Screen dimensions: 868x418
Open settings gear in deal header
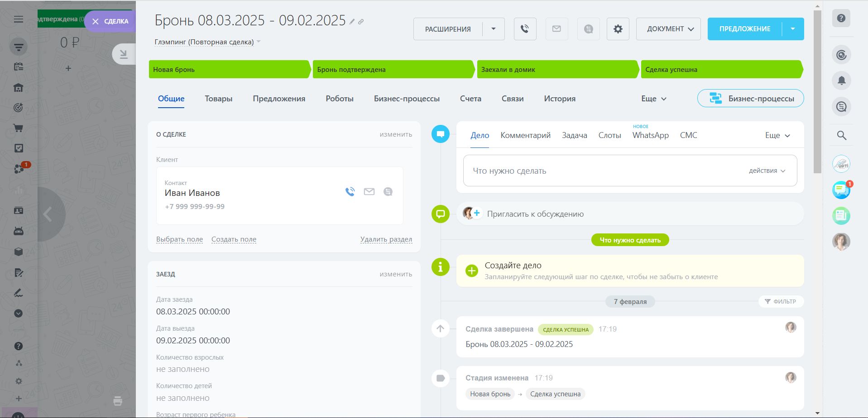point(618,29)
